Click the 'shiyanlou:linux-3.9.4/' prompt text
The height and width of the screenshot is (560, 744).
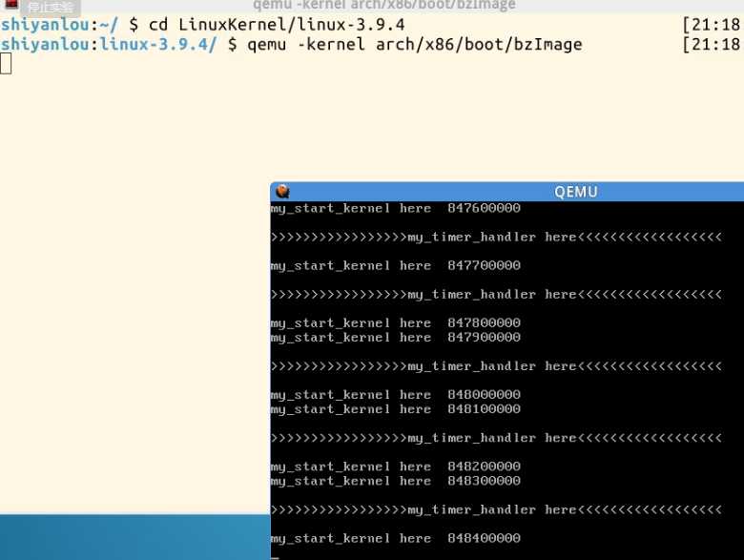[x=109, y=45]
